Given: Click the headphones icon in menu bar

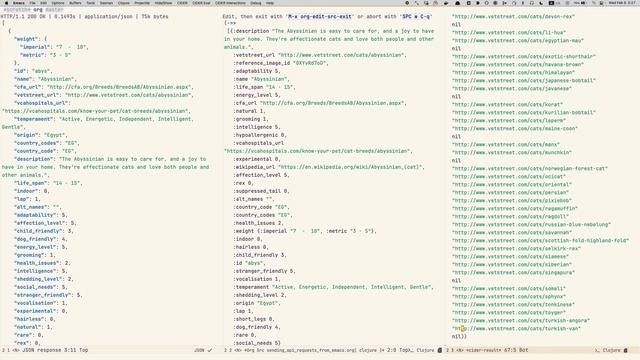Looking at the screenshot, I should click(532, 3).
